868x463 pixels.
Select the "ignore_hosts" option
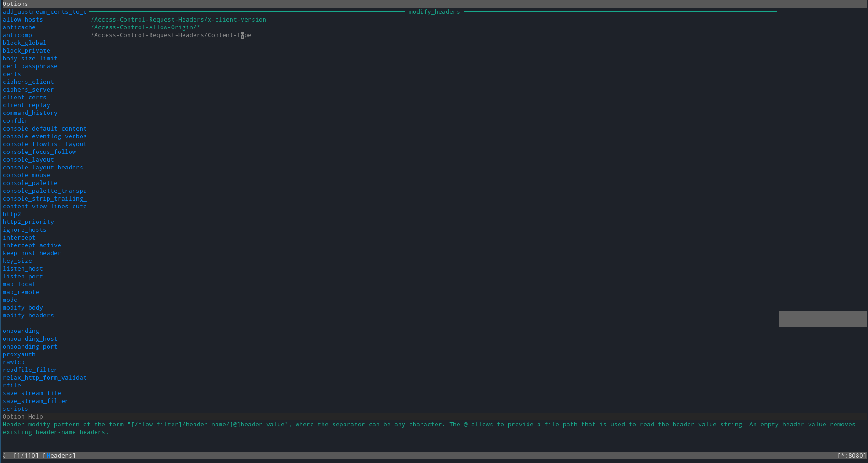pyautogui.click(x=24, y=229)
